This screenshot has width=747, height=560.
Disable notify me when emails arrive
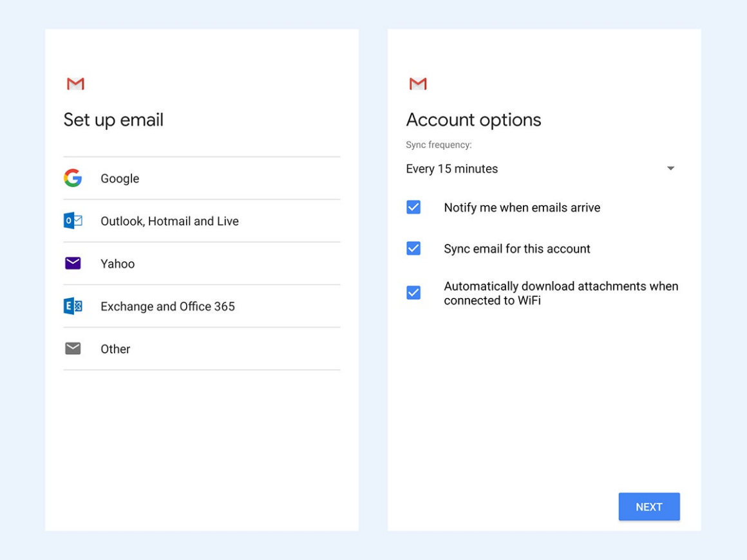[413, 207]
